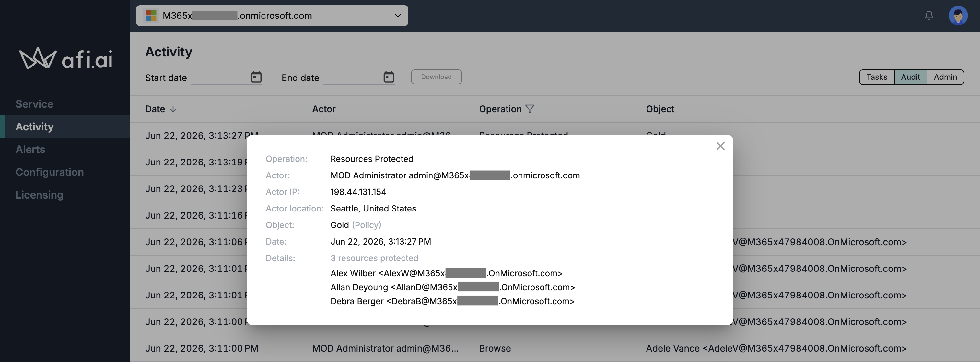Click the Jun 22, 2026, 3:11:16 row date

tap(196, 215)
